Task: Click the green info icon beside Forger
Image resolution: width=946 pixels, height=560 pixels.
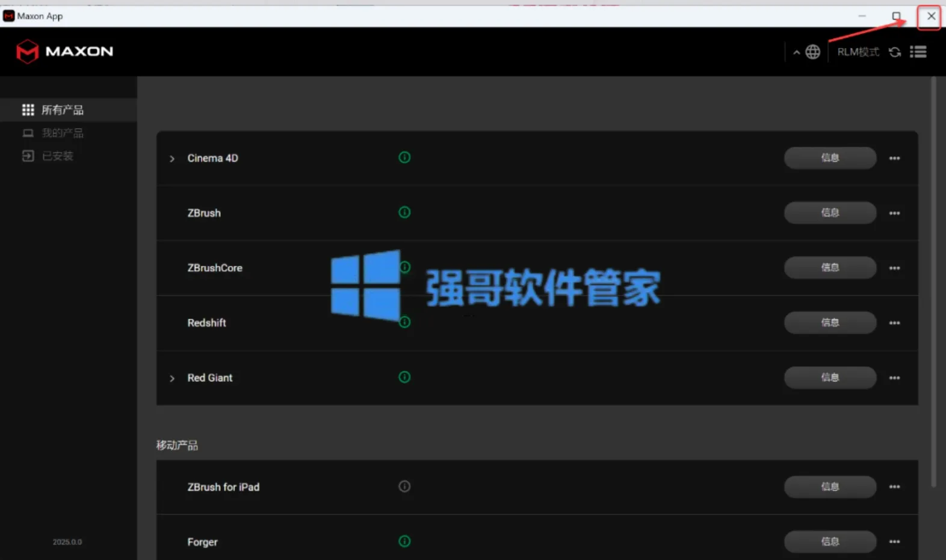Action: pyautogui.click(x=404, y=541)
